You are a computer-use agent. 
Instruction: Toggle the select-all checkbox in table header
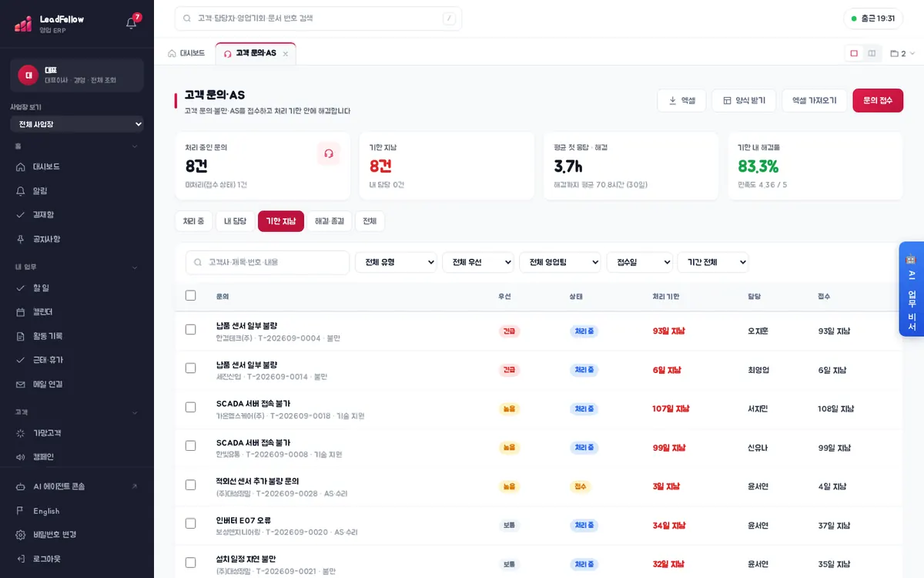tap(191, 295)
